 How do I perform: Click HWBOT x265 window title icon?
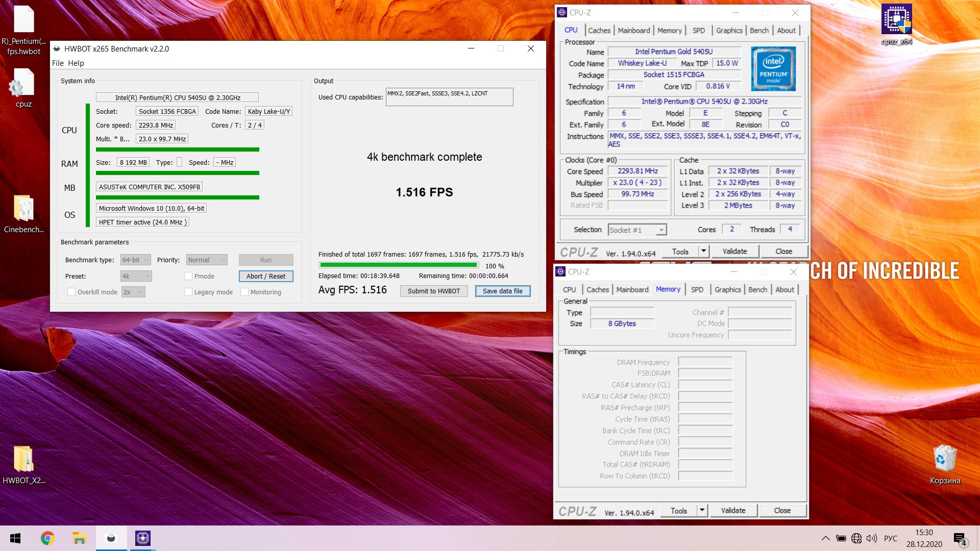(57, 49)
